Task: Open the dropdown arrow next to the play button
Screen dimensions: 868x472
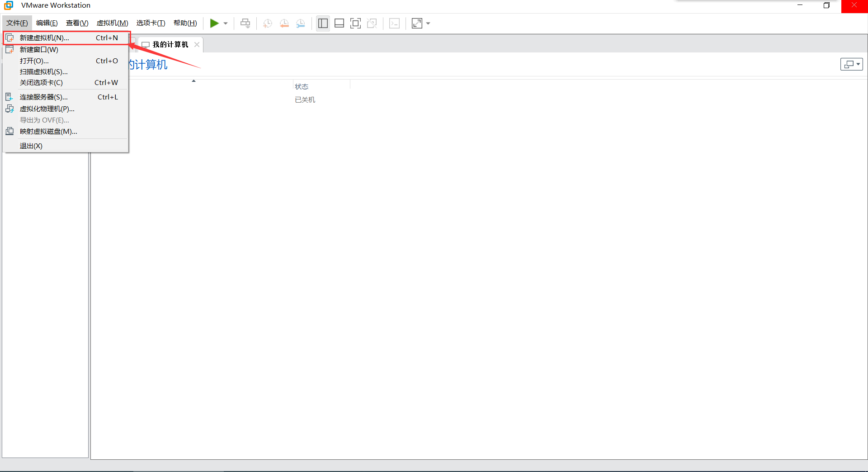Action: pos(226,24)
